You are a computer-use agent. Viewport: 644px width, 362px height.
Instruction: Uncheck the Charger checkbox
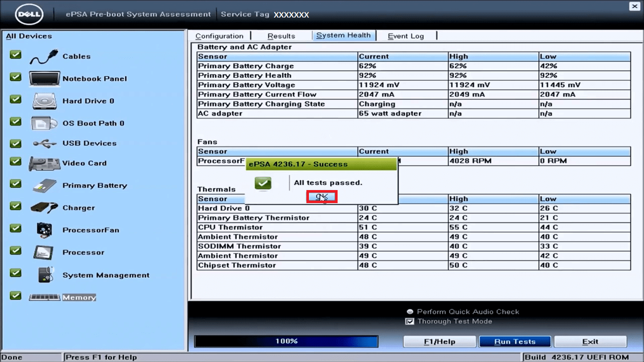[16, 206]
